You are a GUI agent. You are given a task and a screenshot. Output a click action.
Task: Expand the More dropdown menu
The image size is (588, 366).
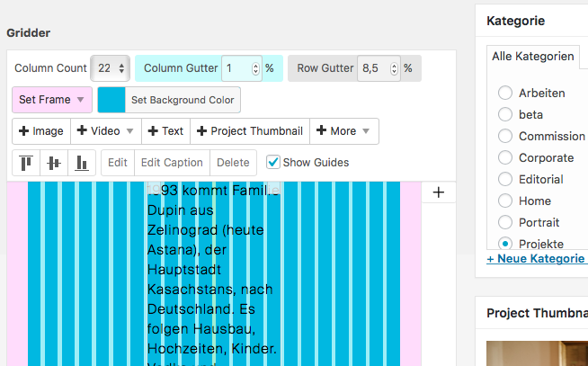(x=344, y=131)
